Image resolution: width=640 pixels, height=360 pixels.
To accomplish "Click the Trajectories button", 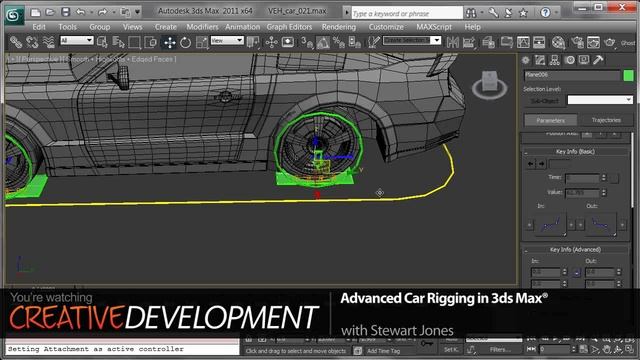I will pyautogui.click(x=606, y=120).
